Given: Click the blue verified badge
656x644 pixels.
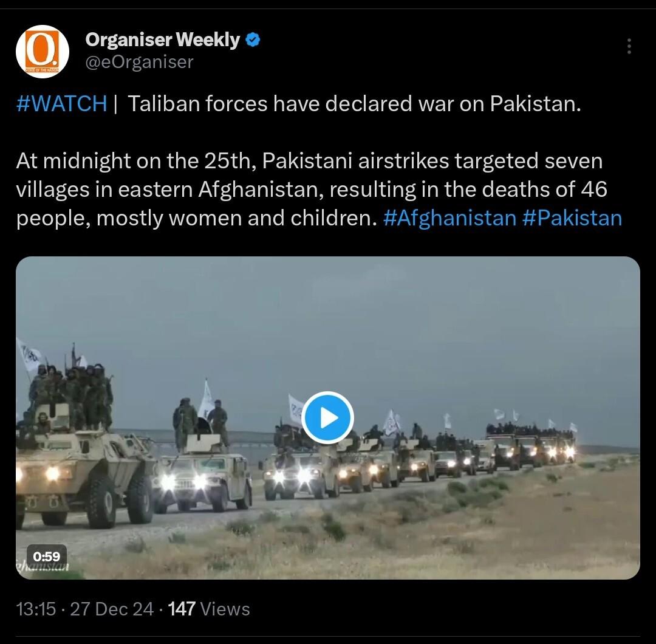Looking at the screenshot, I should (252, 39).
